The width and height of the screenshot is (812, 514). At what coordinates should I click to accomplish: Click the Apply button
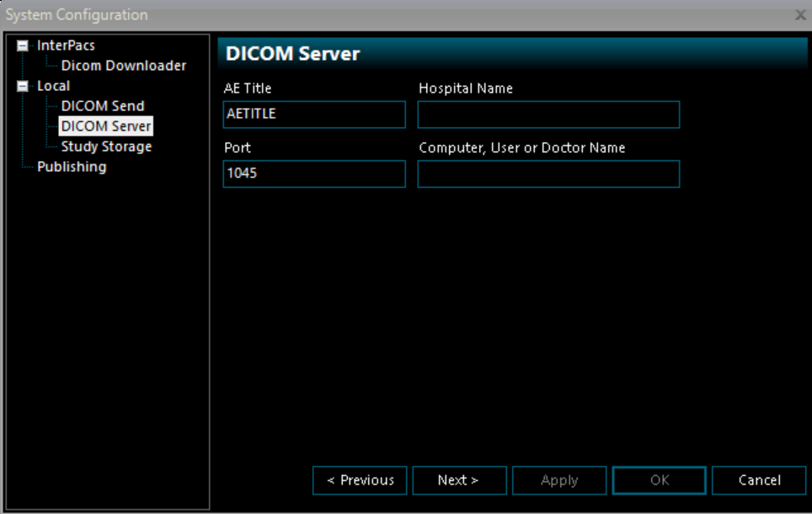pyautogui.click(x=559, y=480)
